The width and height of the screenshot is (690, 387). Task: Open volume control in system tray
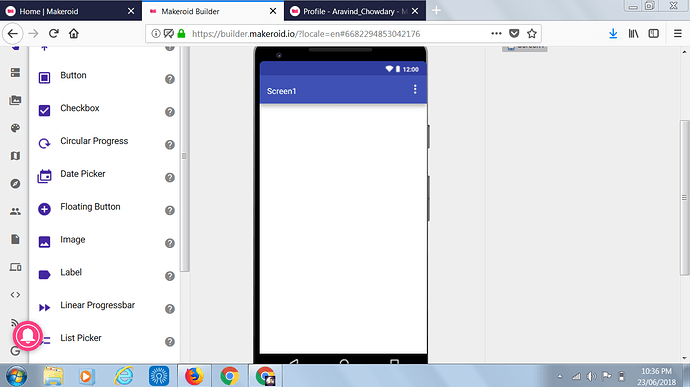591,376
